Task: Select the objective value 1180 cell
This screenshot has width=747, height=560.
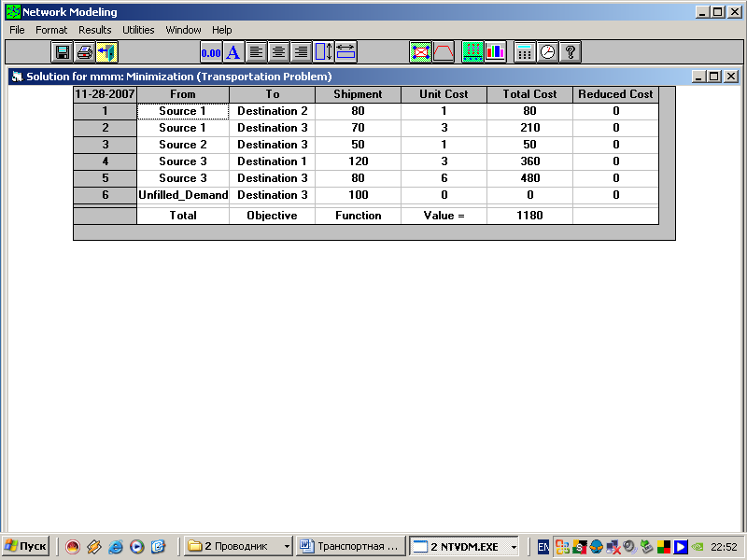Action: click(x=529, y=216)
